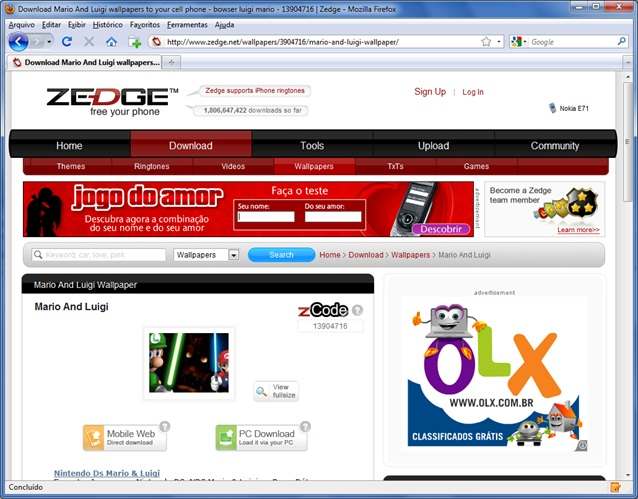
Task: Open the Upload navigation tab
Action: click(x=433, y=146)
